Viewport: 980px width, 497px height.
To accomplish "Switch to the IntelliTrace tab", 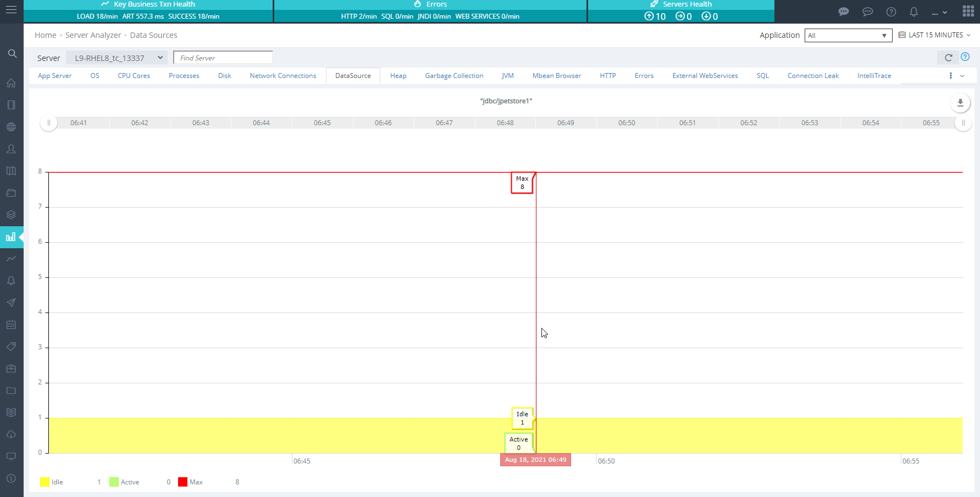I will (x=874, y=76).
